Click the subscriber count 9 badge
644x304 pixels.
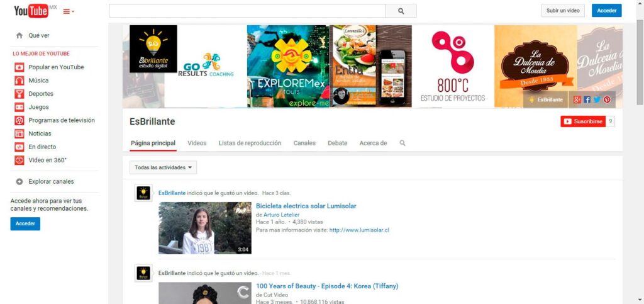610,121
